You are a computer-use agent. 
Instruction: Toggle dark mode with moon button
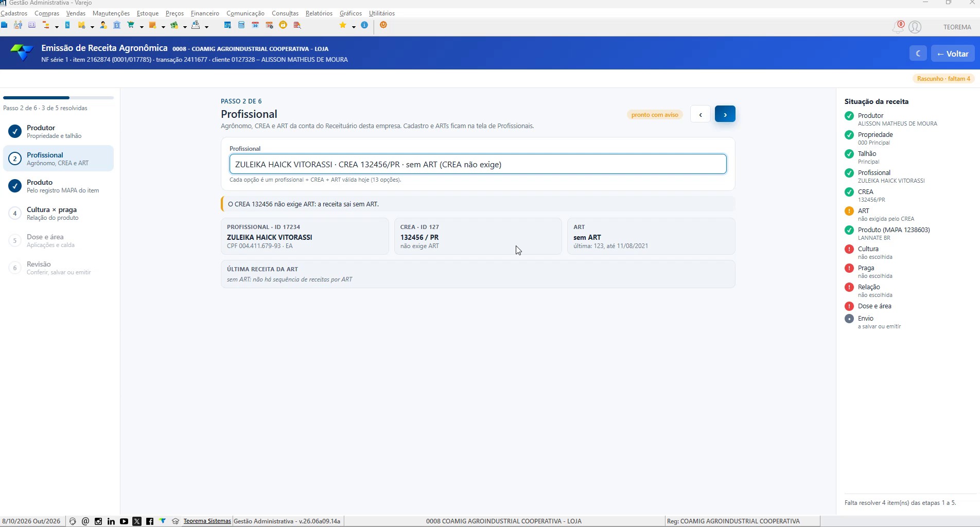point(918,54)
